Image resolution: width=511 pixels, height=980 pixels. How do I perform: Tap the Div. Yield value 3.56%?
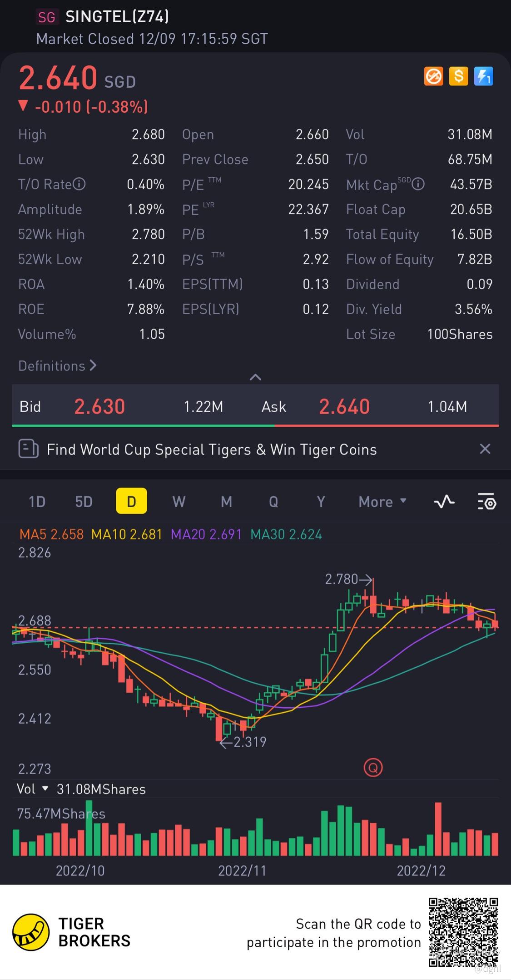pos(473,309)
